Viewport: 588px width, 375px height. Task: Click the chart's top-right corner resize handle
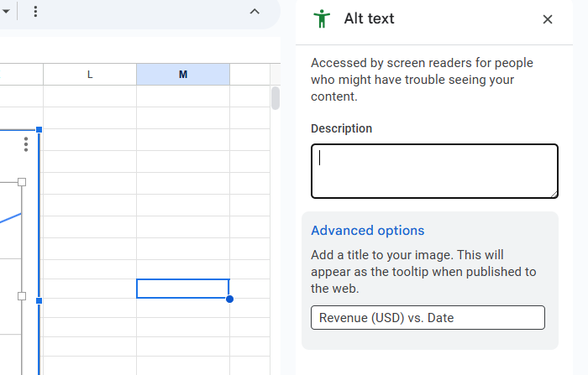39,129
